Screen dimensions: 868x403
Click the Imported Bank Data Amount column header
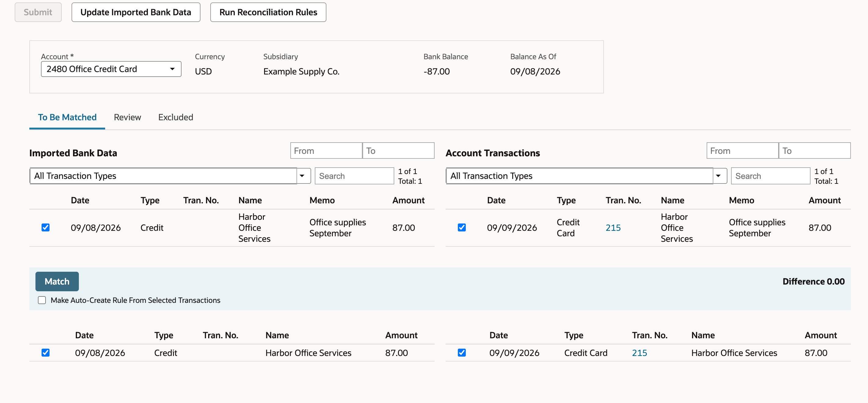[408, 200]
